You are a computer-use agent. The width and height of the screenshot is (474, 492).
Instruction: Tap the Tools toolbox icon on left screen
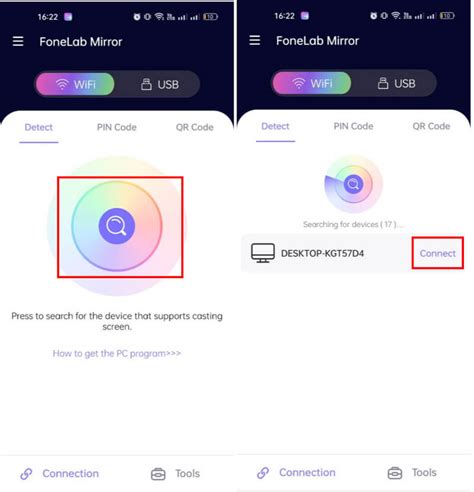click(158, 474)
